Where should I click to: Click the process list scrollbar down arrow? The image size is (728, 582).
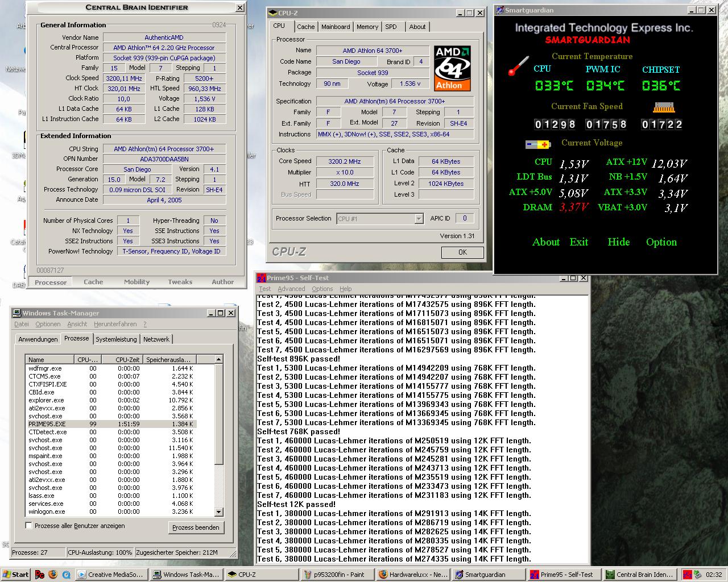[218, 512]
